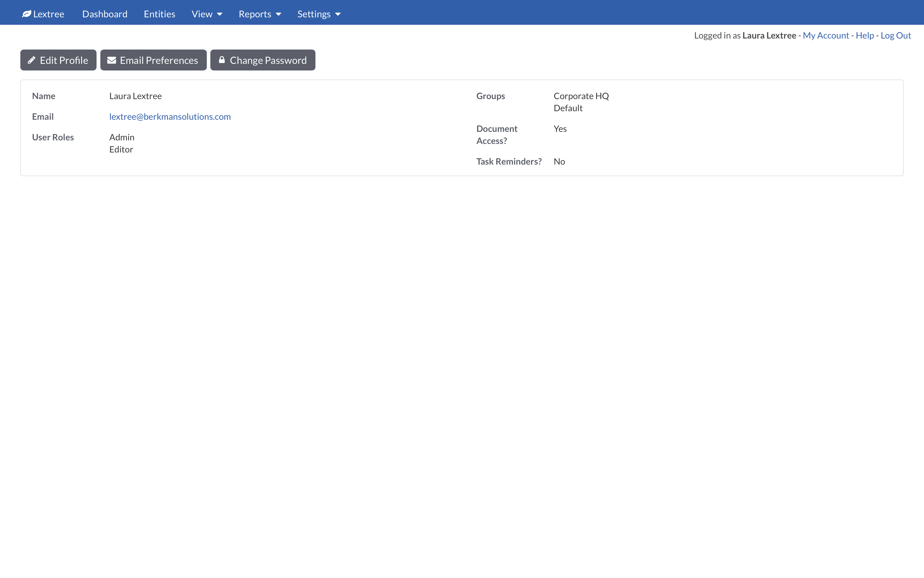
Task: Open the Reports menu label
Action: click(255, 14)
